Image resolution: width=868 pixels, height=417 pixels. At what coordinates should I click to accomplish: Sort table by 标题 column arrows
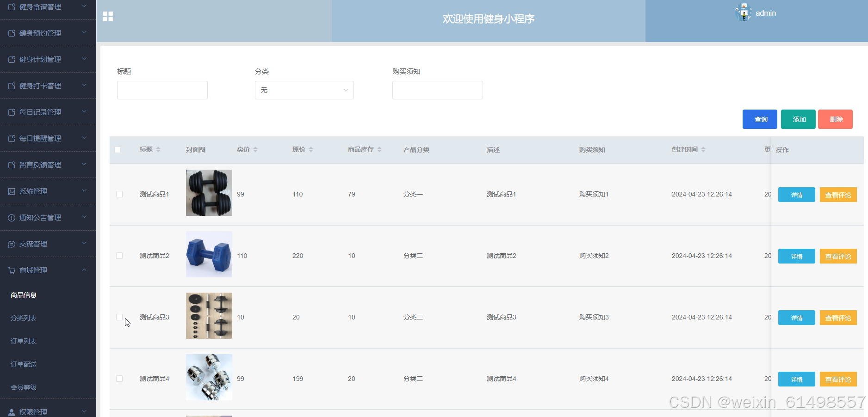point(158,149)
